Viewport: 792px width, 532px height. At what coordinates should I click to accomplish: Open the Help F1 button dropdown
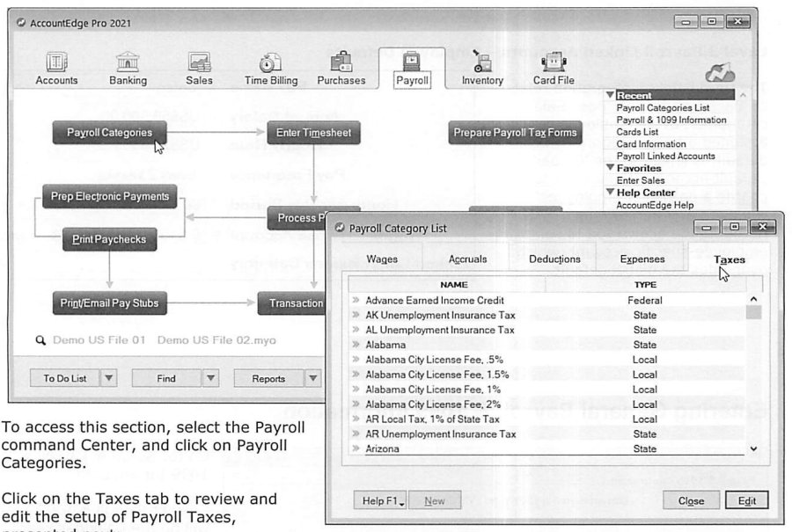[401, 503]
